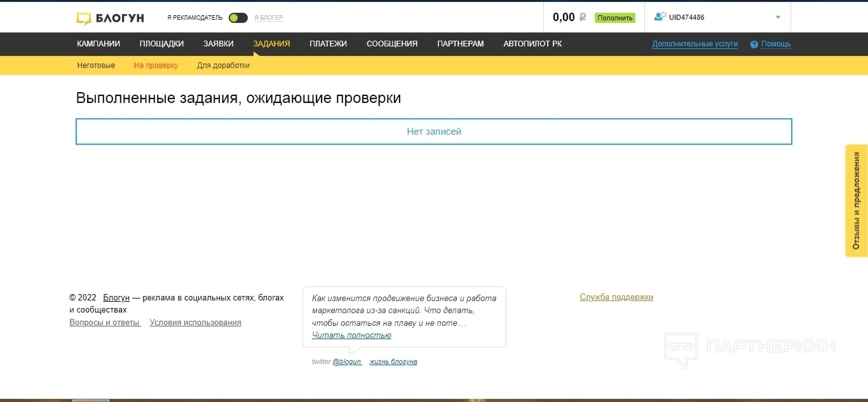Image resolution: width=868 pixels, height=402 pixels.
Task: Open СООБЩЕНИЯ in the navigation bar
Action: [x=391, y=44]
